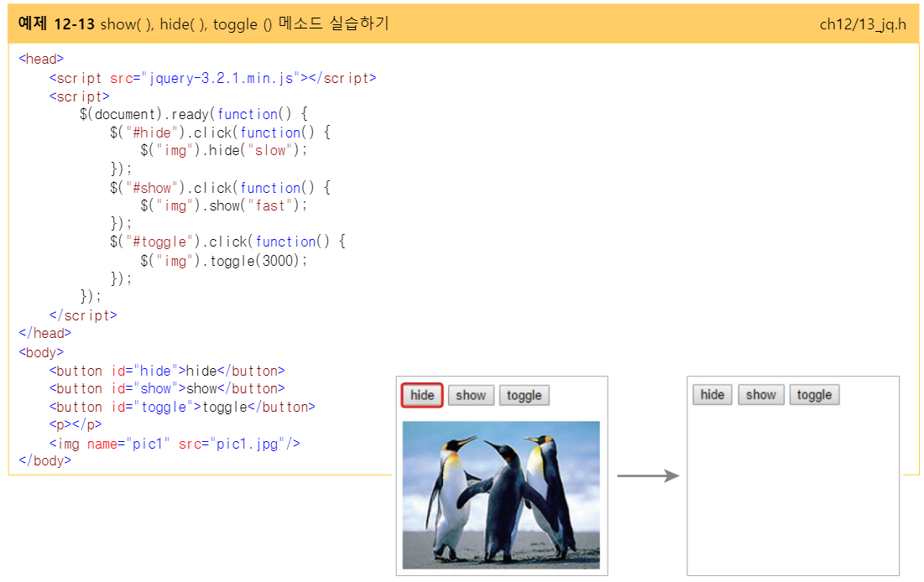This screenshot has width=924, height=582.
Task: Click the <p></p> code line
Action: pos(76,424)
